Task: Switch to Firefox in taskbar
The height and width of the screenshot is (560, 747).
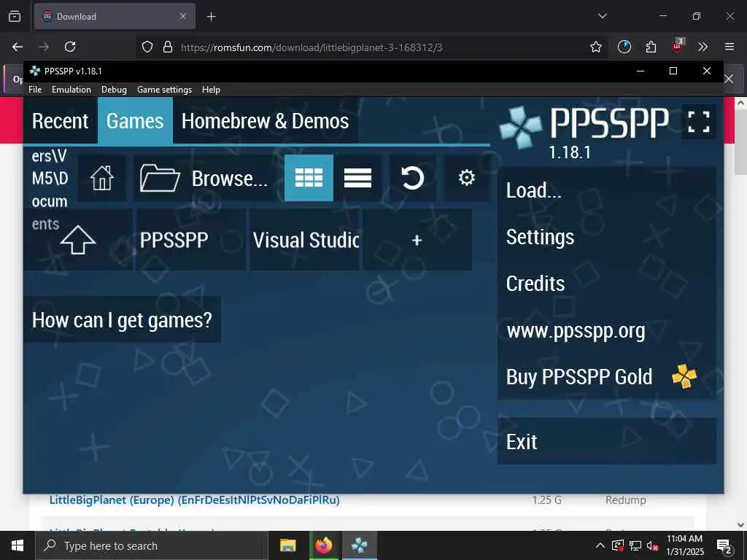Action: pyautogui.click(x=323, y=545)
